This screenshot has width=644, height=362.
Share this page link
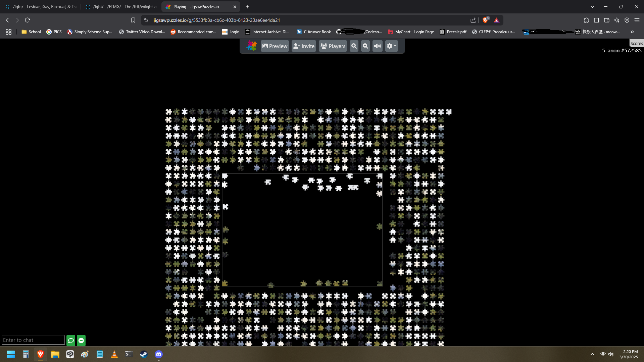click(473, 20)
